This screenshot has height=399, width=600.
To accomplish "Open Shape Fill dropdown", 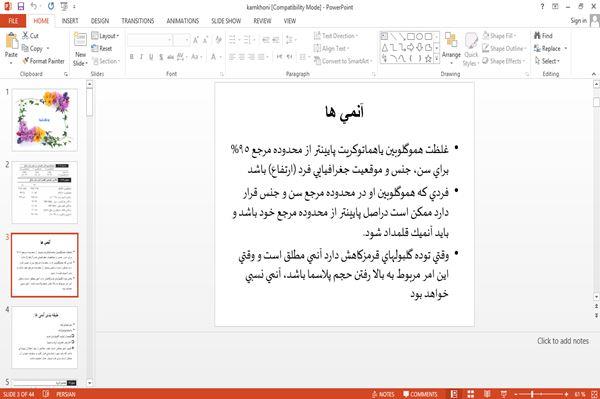I will coord(499,36).
